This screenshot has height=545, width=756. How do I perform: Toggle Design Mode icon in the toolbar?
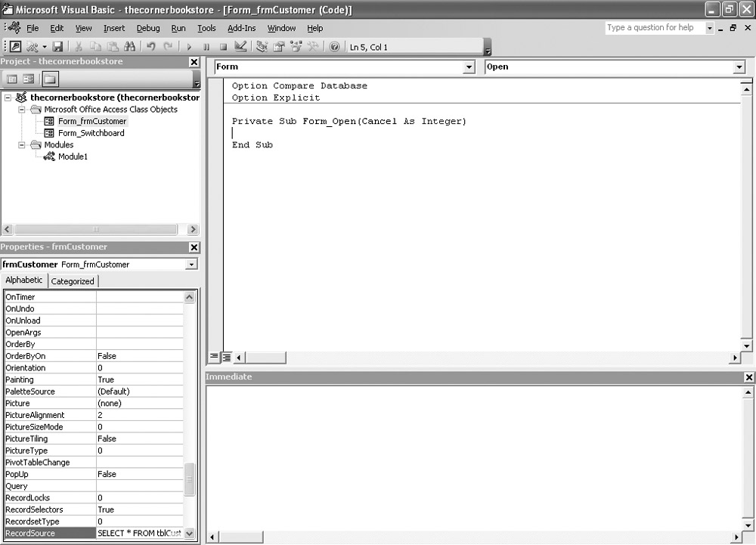[x=240, y=47]
